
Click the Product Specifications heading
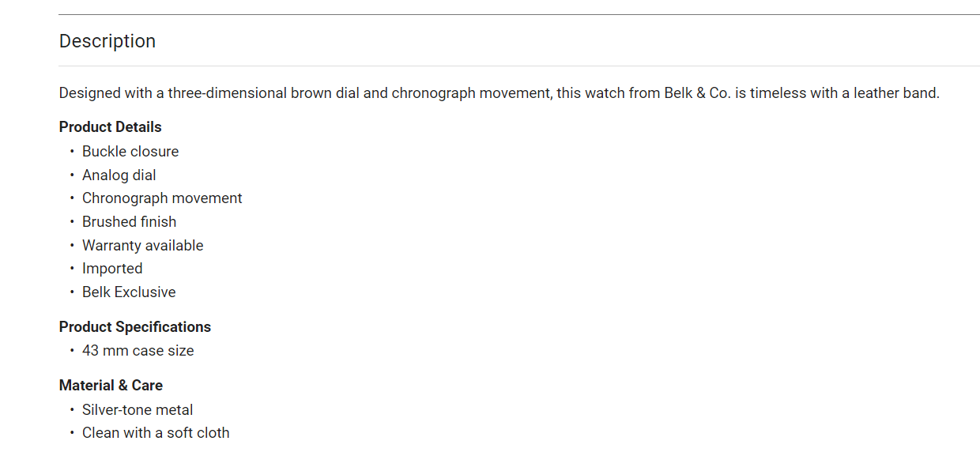tap(135, 327)
